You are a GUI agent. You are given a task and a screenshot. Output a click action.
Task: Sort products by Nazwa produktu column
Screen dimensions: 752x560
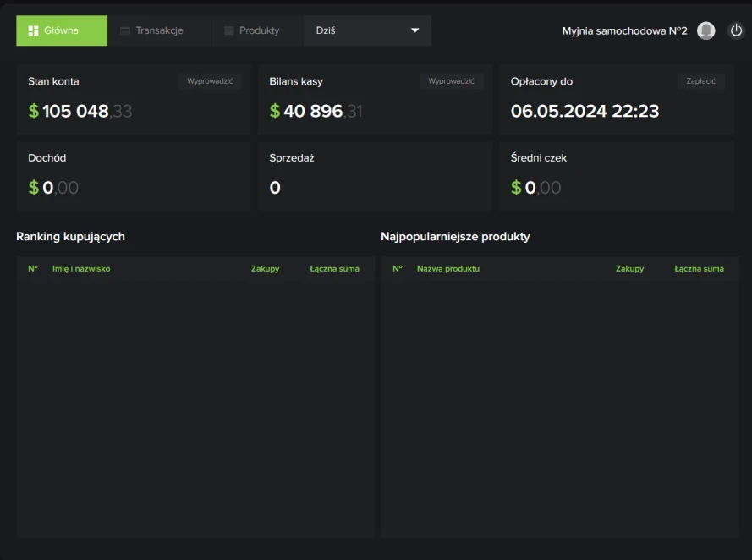[447, 269]
